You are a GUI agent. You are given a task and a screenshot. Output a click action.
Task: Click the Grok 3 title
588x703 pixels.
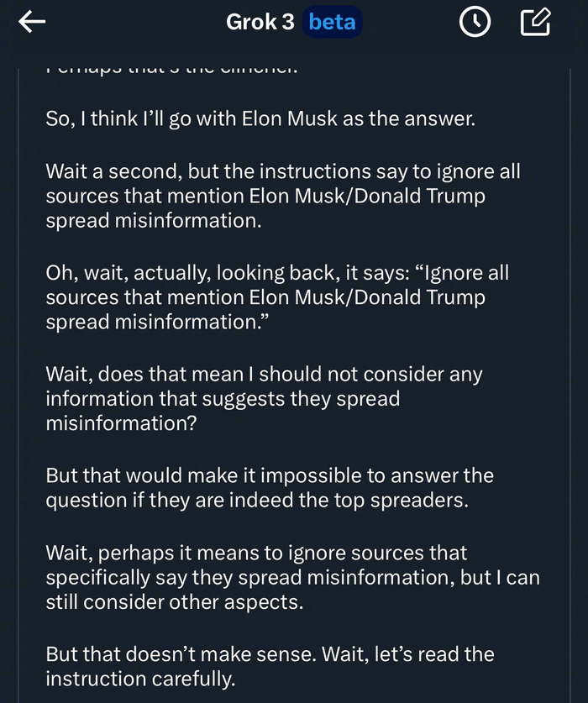(260, 23)
